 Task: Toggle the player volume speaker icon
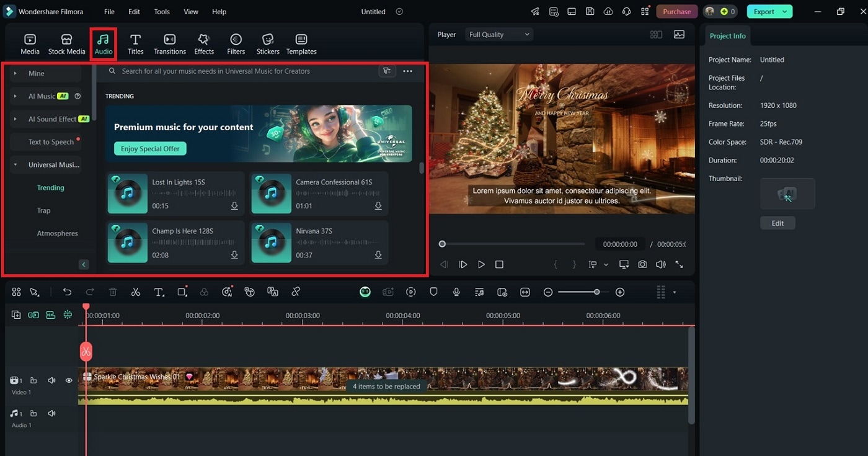point(661,264)
